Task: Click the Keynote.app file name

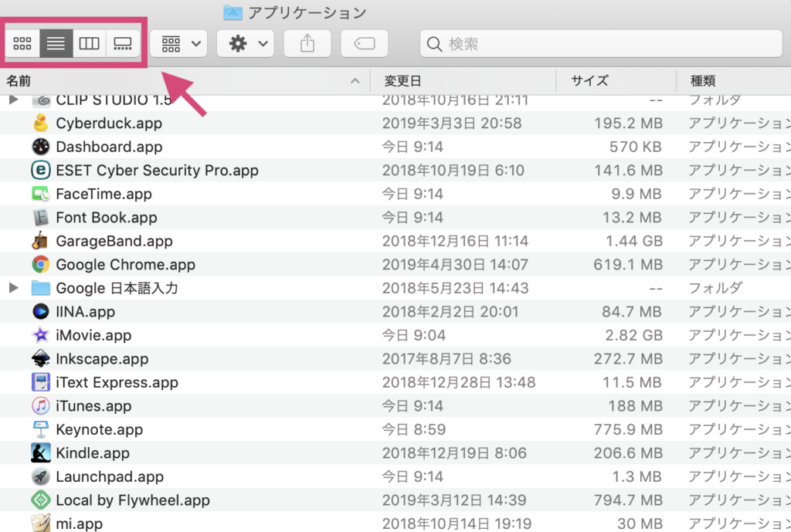Action: (x=100, y=429)
